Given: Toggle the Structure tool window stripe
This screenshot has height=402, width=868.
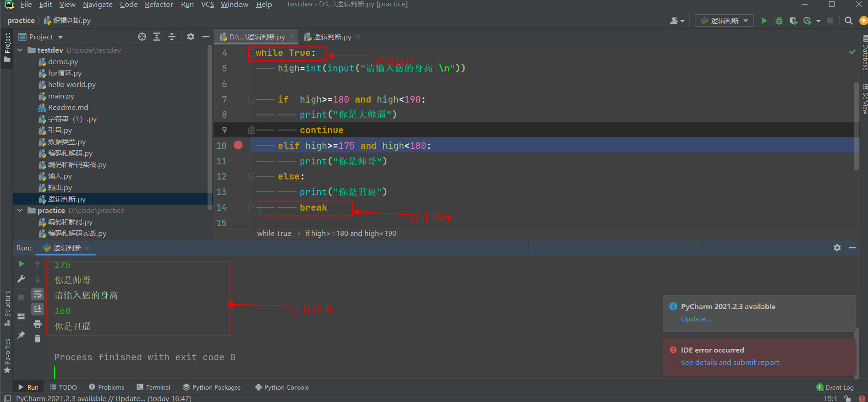Looking at the screenshot, I should click(7, 308).
